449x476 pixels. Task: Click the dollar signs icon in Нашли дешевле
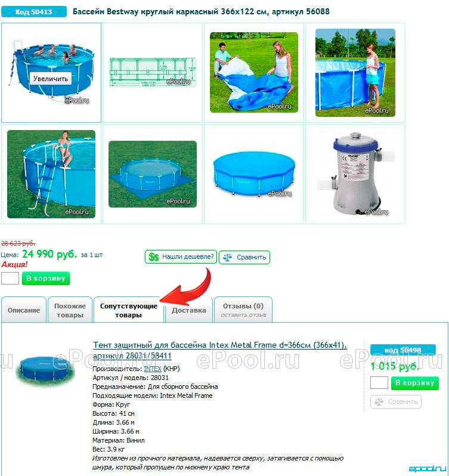pyautogui.click(x=153, y=257)
